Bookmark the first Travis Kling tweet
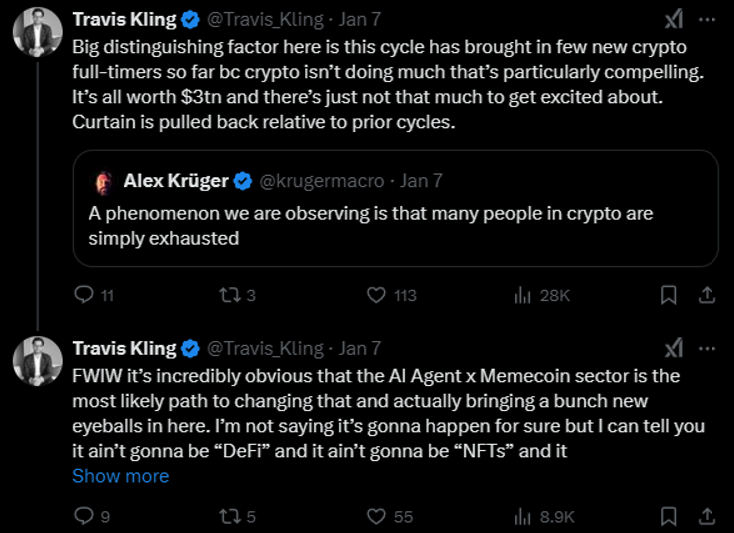The image size is (734, 533). tap(669, 295)
